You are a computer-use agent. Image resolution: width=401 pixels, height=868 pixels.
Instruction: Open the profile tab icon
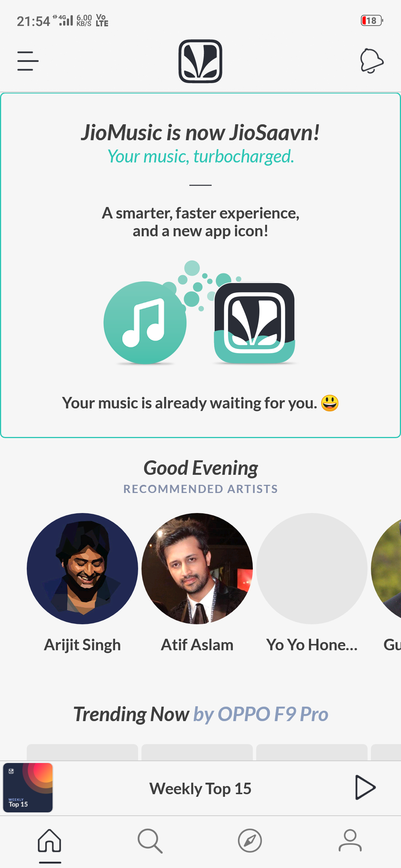[x=350, y=841]
